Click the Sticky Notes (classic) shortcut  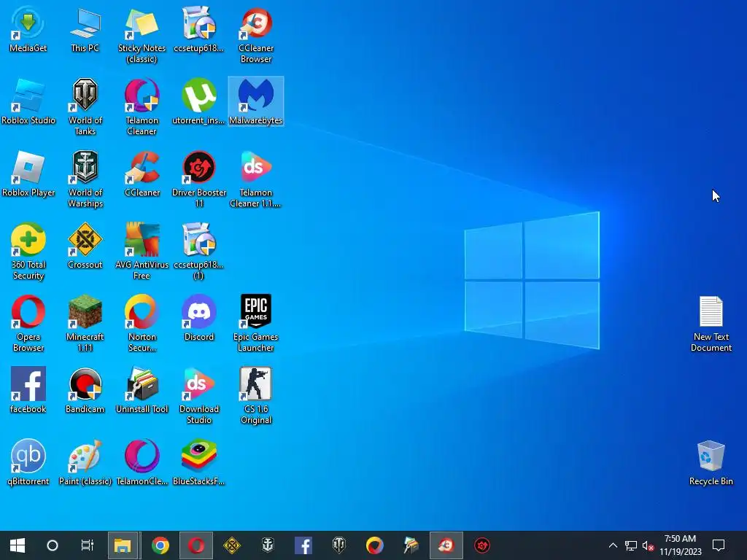(142, 35)
